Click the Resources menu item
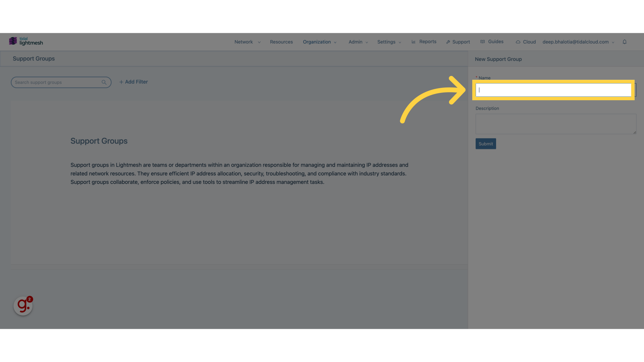Image resolution: width=644 pixels, height=362 pixels. click(x=281, y=42)
